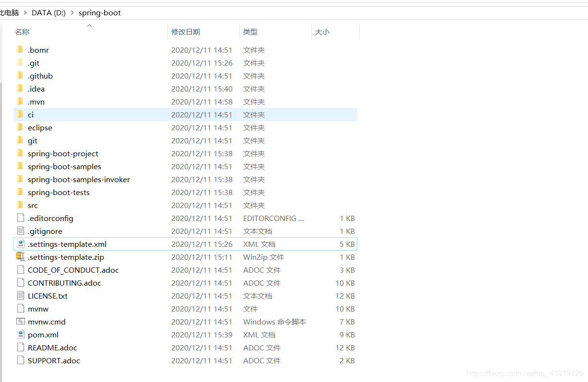Select the file name .settings-template.zip
This screenshot has width=588, height=382.
click(66, 257)
